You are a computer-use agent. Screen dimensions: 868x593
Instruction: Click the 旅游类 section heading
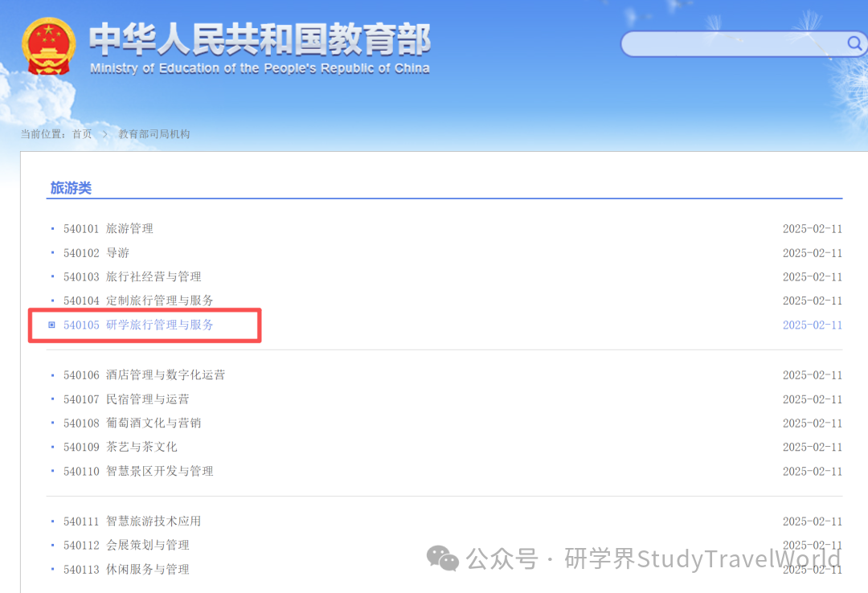[71, 187]
